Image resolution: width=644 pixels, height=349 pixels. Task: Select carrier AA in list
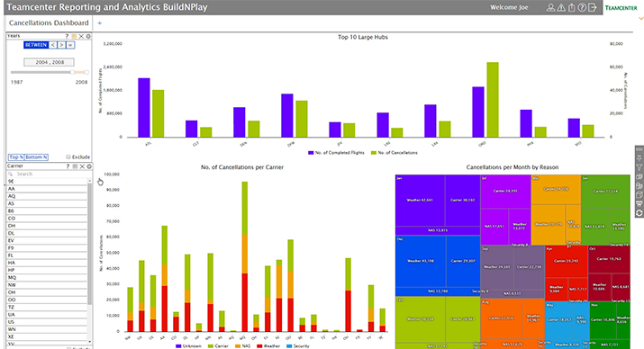[x=47, y=189]
